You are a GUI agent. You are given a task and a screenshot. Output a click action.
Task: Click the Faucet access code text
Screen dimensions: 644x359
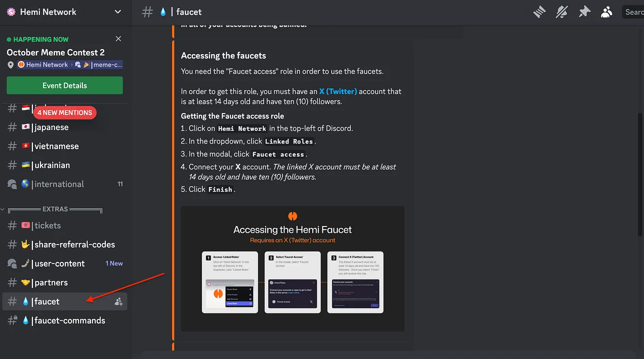(x=278, y=154)
